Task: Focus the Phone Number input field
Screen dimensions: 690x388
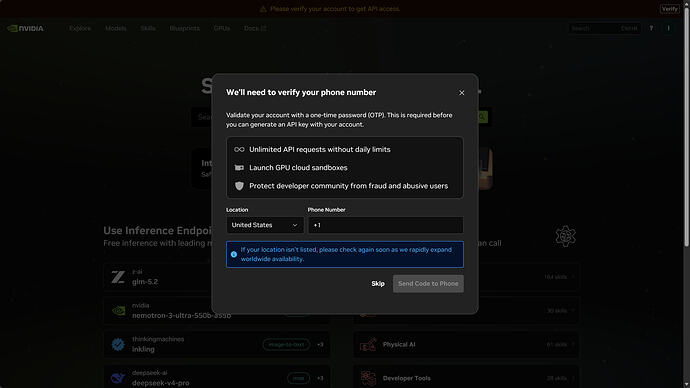Action: tap(385, 225)
